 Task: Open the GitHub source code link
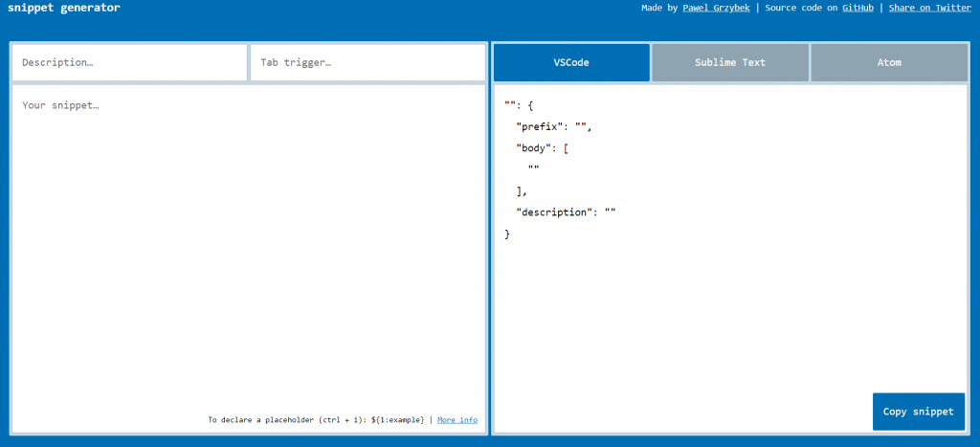[x=857, y=8]
